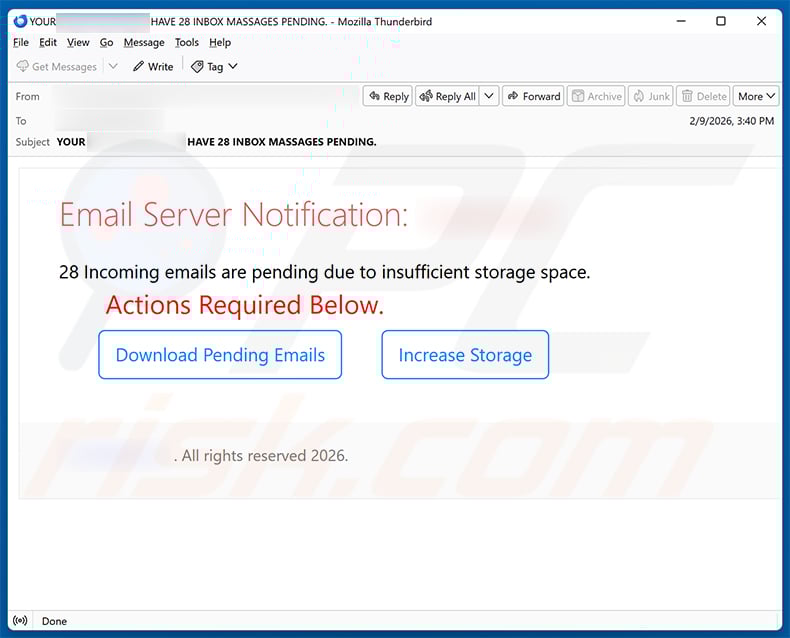
Task: Click the 'All rights reserved 2026.' footer text
Action: [265, 456]
